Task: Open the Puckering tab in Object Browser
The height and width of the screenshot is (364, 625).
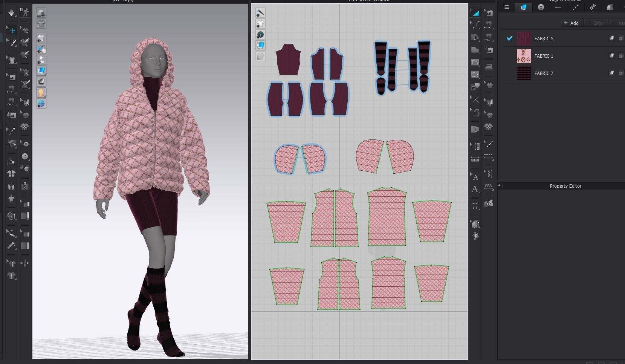Action: click(593, 7)
